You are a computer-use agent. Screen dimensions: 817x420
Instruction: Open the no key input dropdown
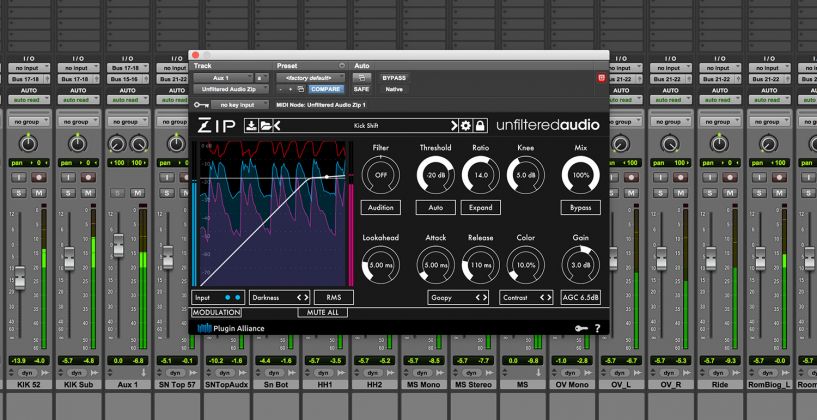click(240, 105)
